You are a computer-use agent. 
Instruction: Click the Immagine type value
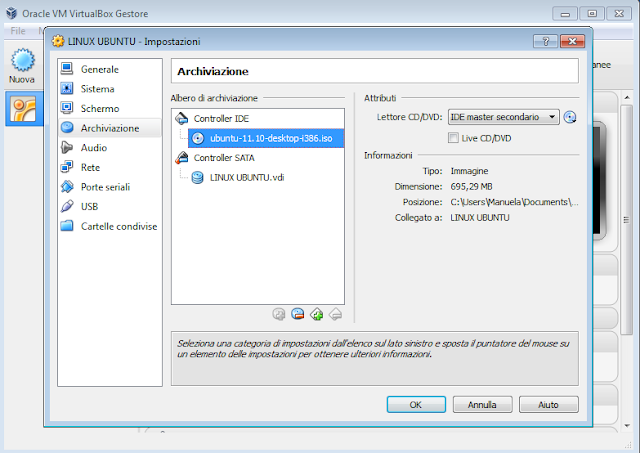coord(469,171)
